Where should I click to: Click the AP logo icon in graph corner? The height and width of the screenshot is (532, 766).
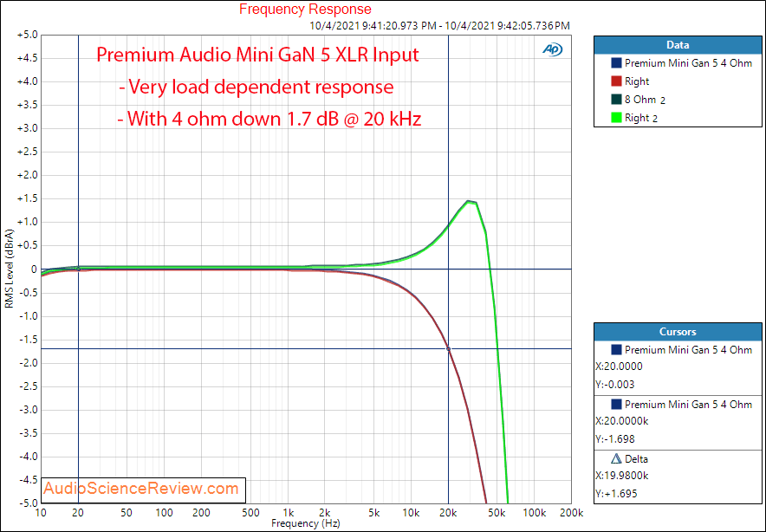pos(553,49)
